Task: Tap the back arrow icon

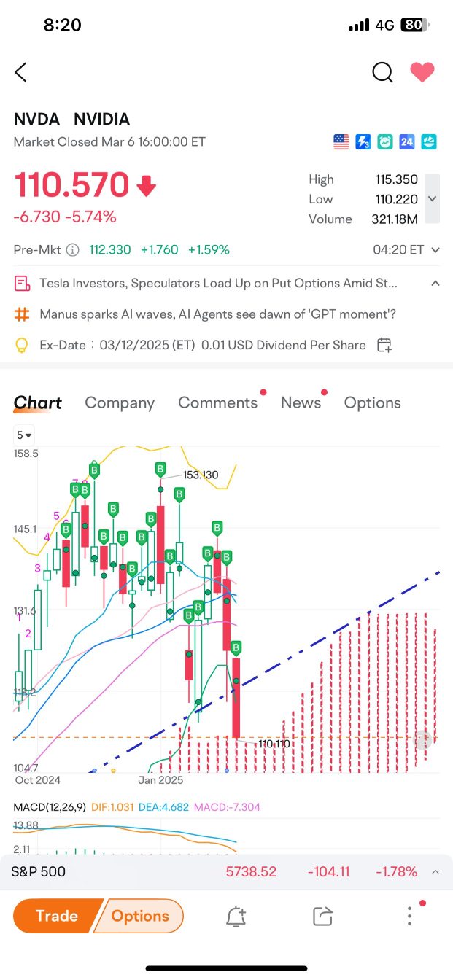Action: pos(20,72)
